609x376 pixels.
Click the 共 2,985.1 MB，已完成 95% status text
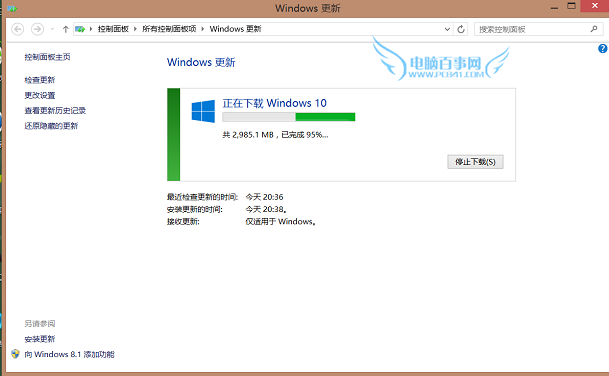click(275, 135)
